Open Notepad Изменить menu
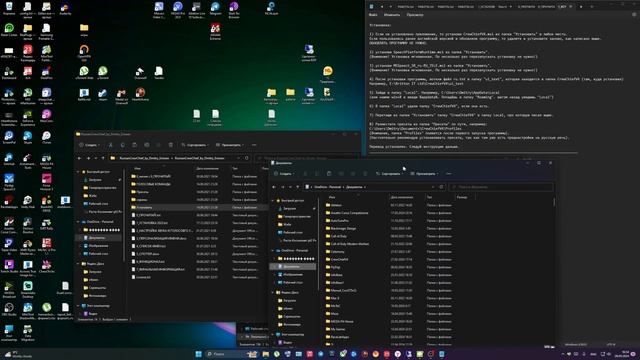The image size is (640, 360). click(x=392, y=15)
